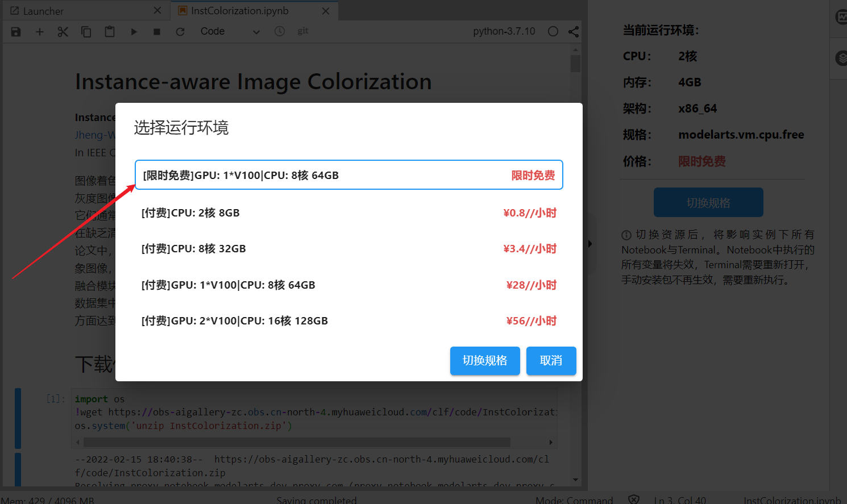Click the shield icon in the status bar
Viewport: 847px width, 504px height.
click(x=634, y=499)
